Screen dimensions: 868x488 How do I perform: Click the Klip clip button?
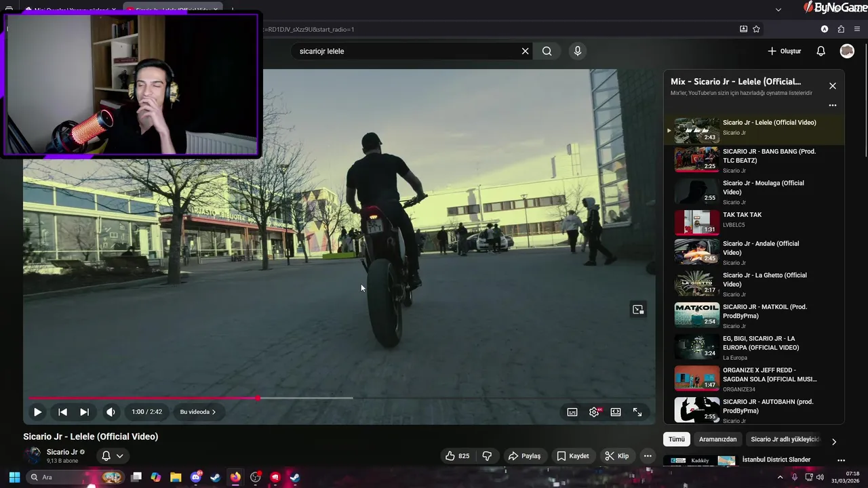click(617, 456)
